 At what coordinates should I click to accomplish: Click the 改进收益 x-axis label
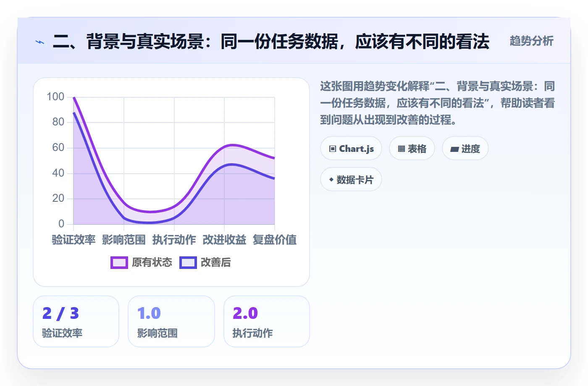coord(224,240)
